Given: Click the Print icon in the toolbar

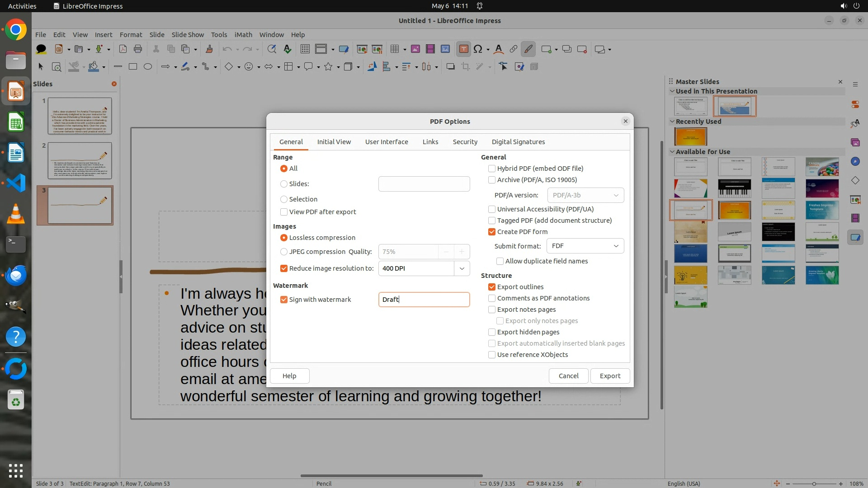Looking at the screenshot, I should click(138, 49).
